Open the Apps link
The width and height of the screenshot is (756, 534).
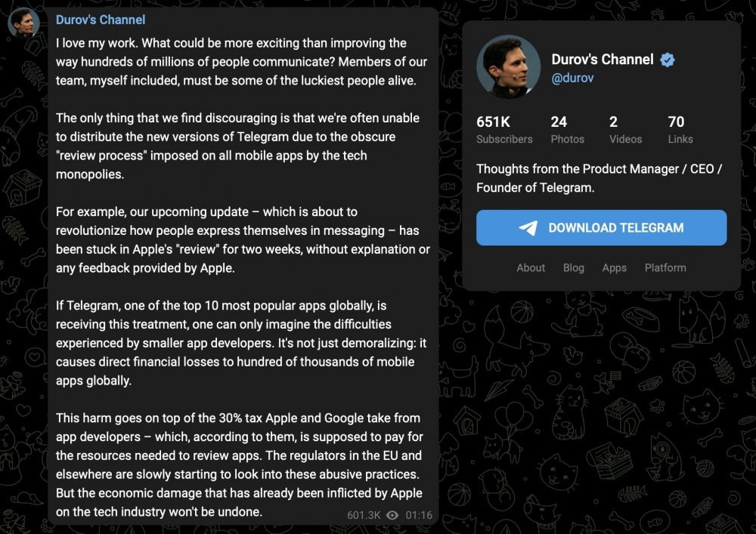pos(614,267)
